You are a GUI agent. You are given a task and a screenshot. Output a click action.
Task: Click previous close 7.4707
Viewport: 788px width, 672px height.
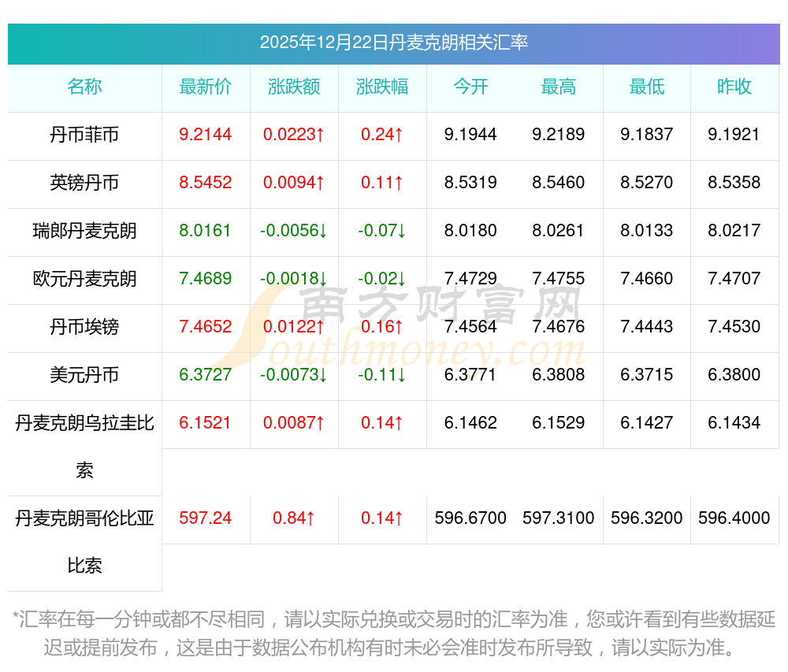[x=734, y=278]
